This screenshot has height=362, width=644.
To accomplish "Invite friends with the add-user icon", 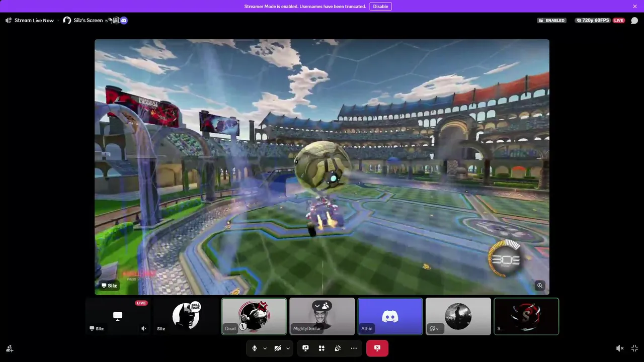I will [x=10, y=348].
